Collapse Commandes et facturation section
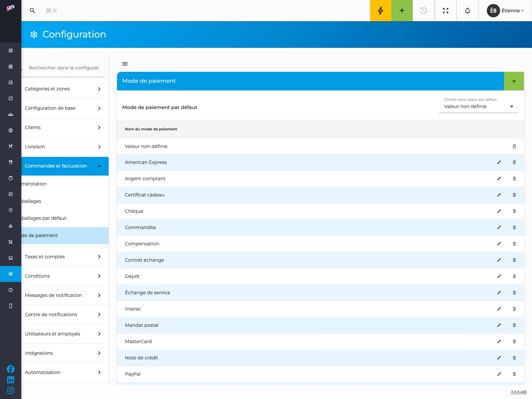The height and width of the screenshot is (399, 532). pos(65,166)
